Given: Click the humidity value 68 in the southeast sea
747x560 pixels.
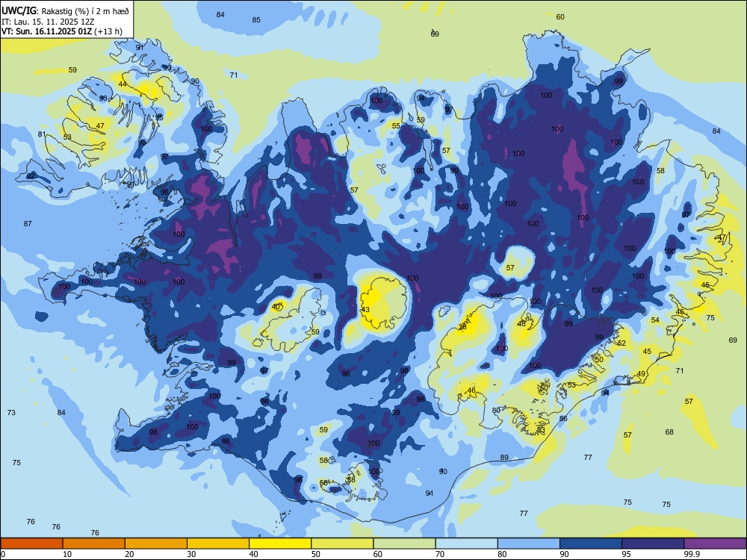Looking at the screenshot, I should tap(669, 432).
